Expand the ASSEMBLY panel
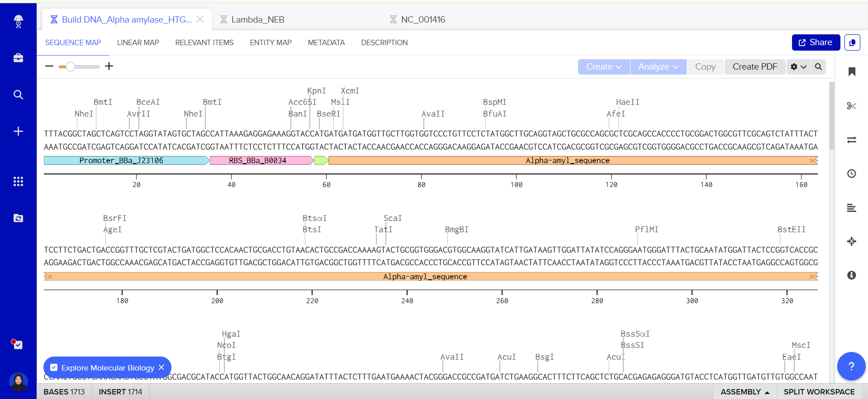868x399 pixels. pos(745,392)
